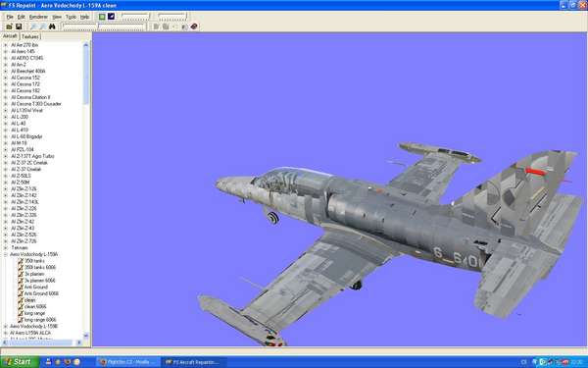Image resolution: width=588 pixels, height=368 pixels.
Task: Click the long range variant icon
Action: [21, 313]
